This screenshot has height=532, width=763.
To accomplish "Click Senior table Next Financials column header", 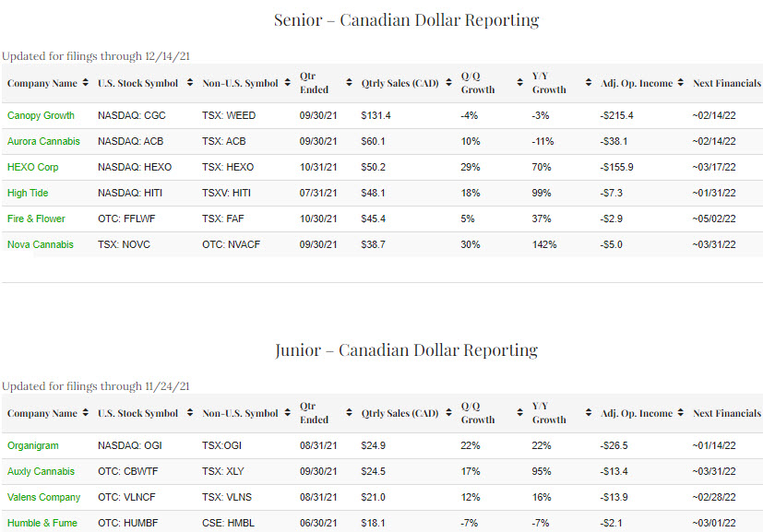I will pos(726,83).
